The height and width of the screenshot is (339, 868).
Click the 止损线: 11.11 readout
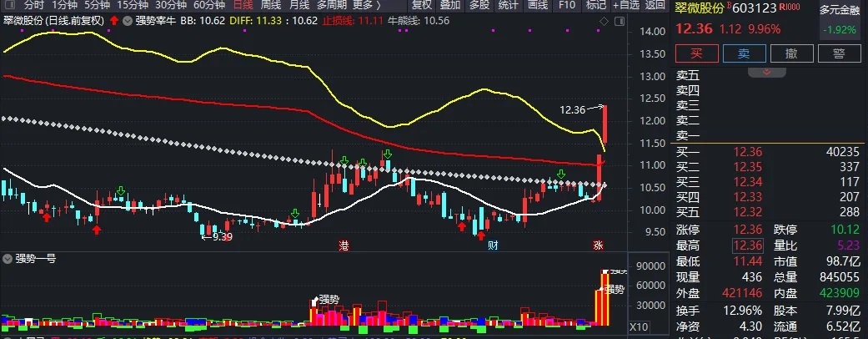(353, 21)
